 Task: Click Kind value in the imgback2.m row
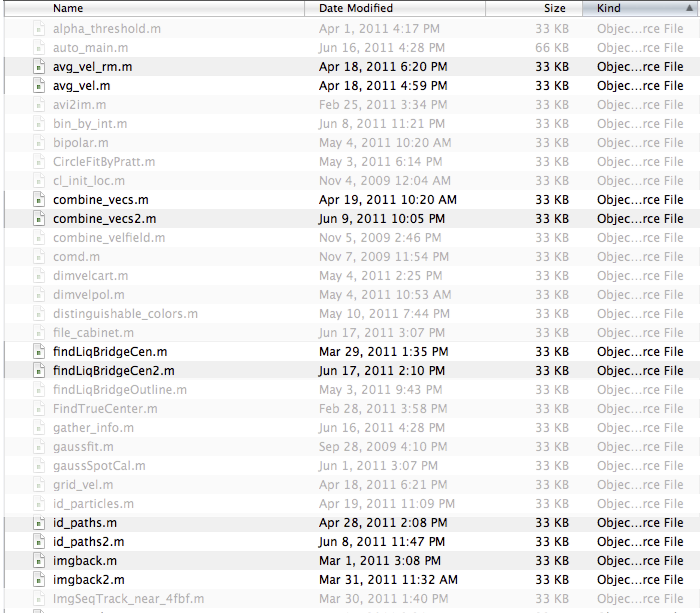click(640, 580)
